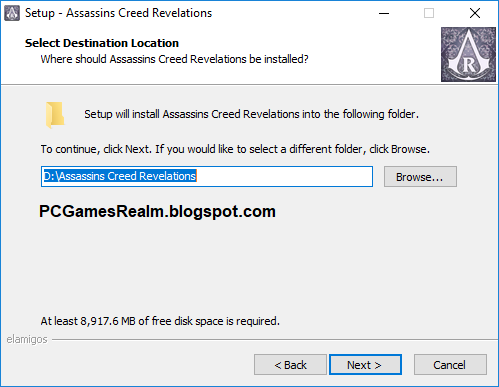
Task: Close the Setup window
Action: (x=475, y=13)
